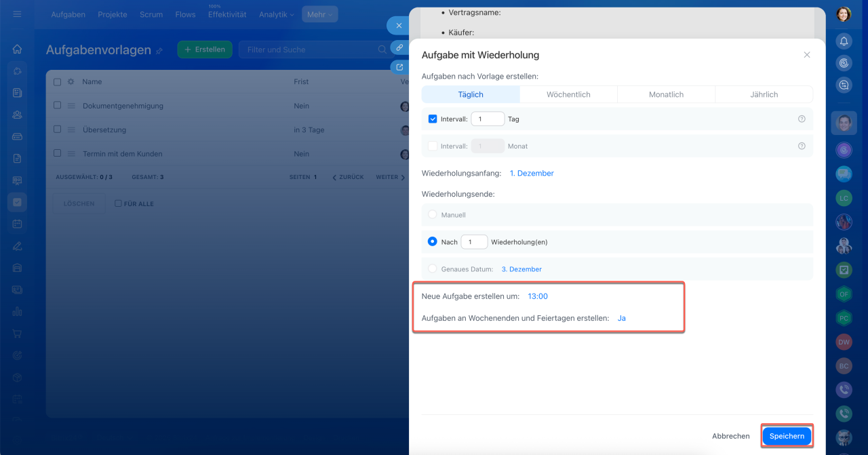
Task: Switch to the Monatlich tab
Action: coord(666,94)
